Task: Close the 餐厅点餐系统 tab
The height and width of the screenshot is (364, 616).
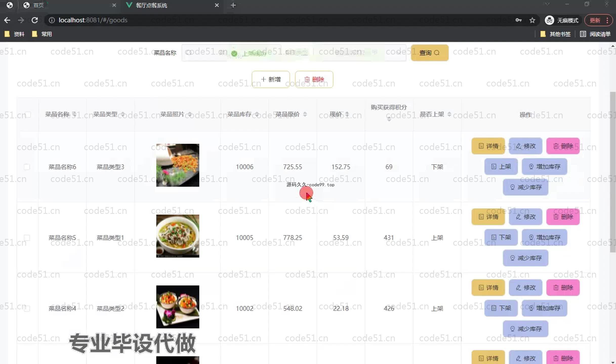Action: [217, 5]
